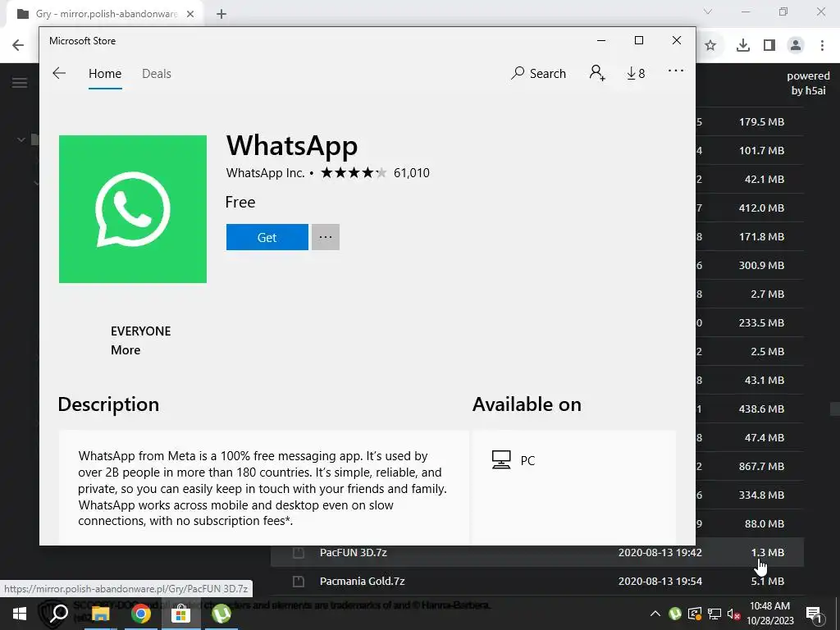Collapse the folder tree chevron in h5ai
Viewport: 840px width, 630px height.
coord(21,139)
